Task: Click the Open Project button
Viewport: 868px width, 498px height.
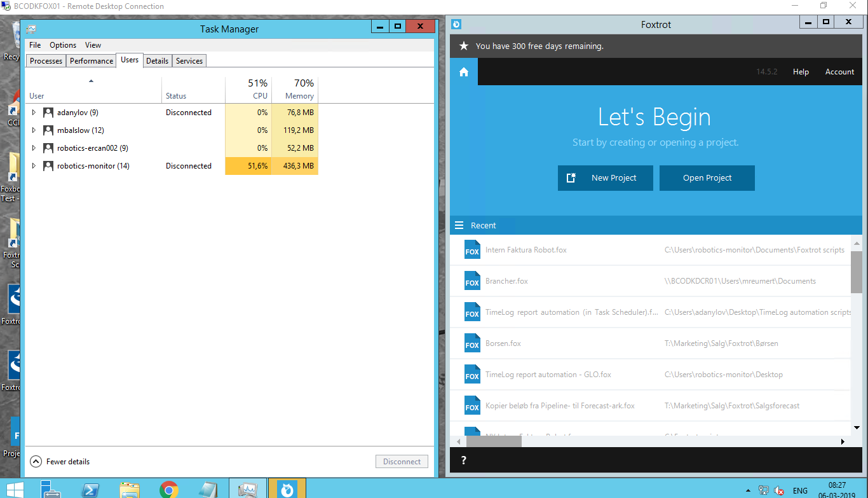Action: point(707,178)
